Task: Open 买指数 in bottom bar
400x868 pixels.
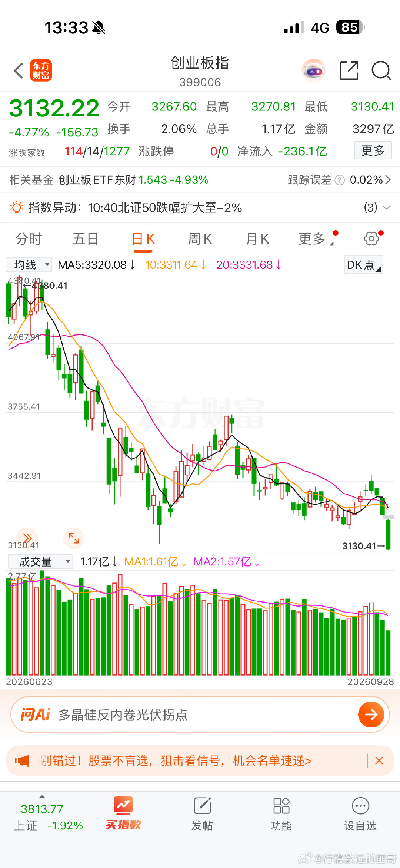Action: point(123,814)
